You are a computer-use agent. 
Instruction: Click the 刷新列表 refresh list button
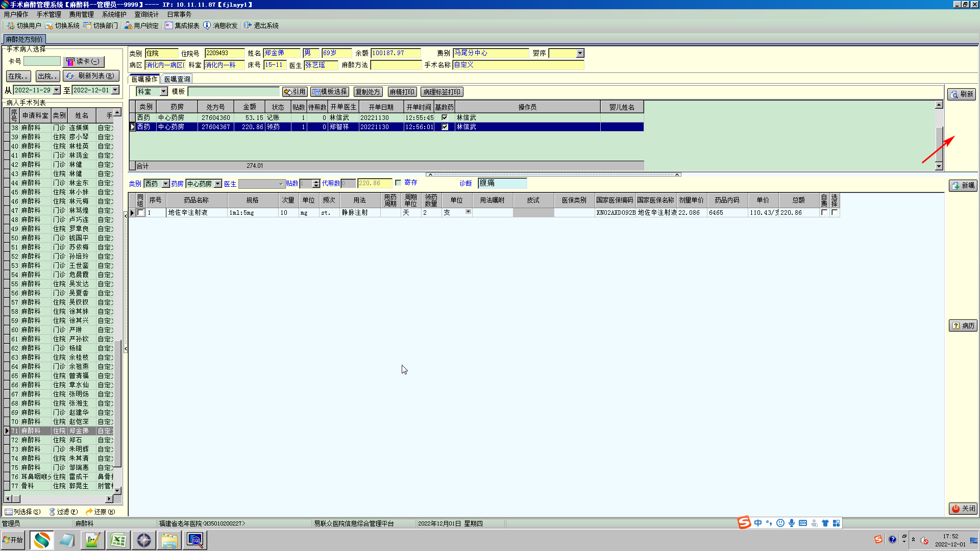click(91, 76)
